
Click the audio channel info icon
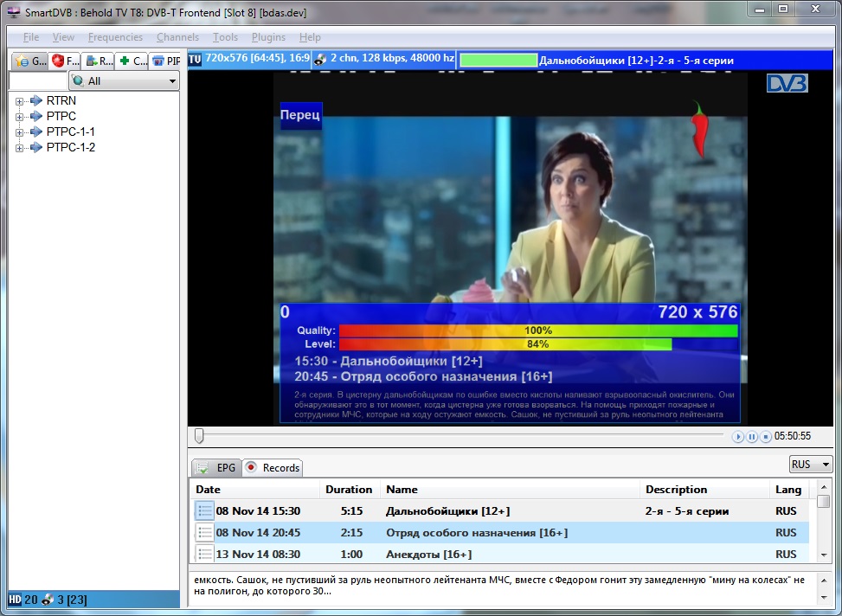pyautogui.click(x=319, y=60)
